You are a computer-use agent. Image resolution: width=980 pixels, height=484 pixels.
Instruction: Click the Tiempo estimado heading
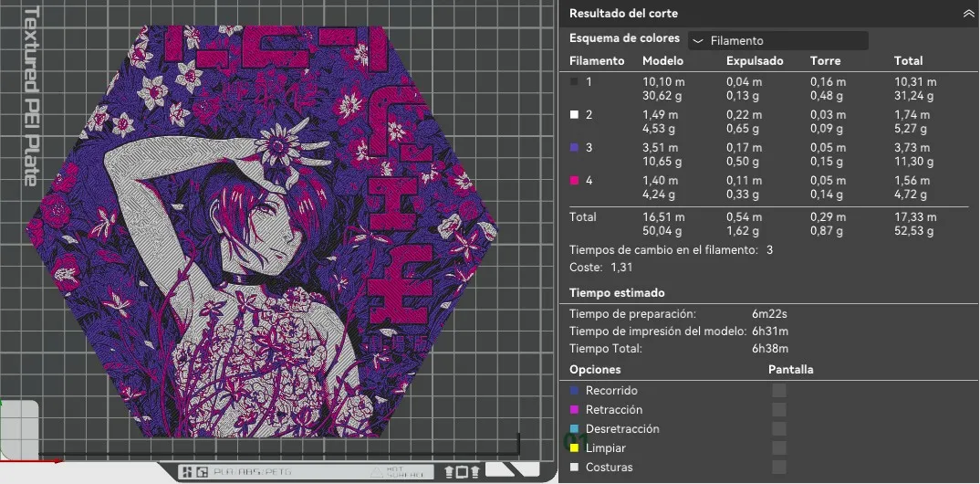click(x=617, y=292)
